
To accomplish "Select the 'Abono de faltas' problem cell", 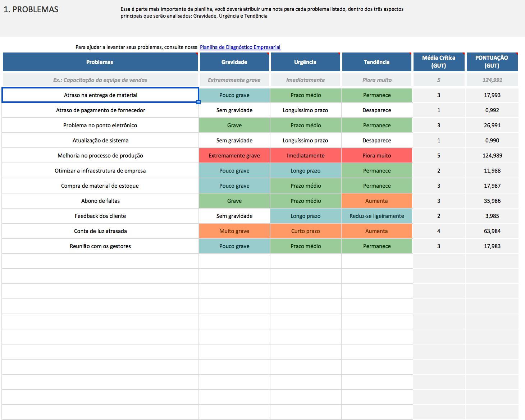I will (100, 201).
